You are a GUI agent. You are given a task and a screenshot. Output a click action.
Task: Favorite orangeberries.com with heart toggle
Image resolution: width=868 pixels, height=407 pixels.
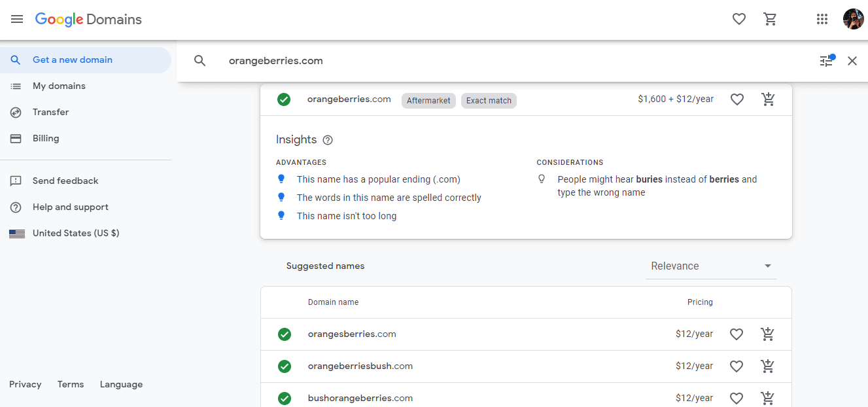(737, 99)
